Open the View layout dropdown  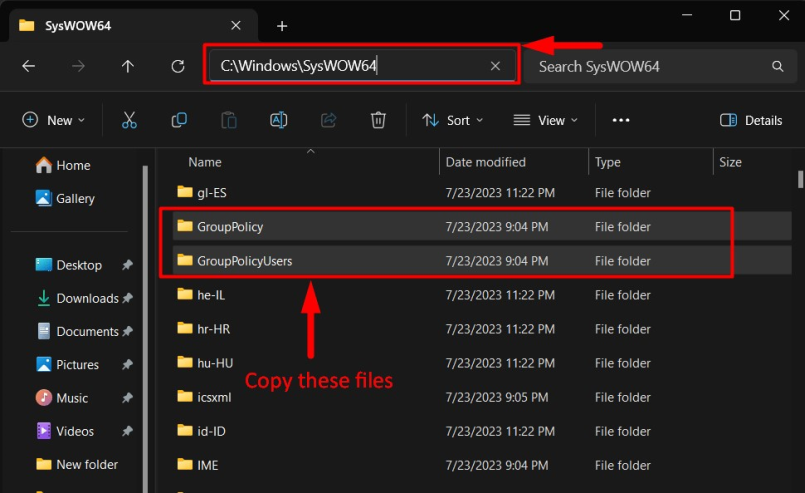[547, 120]
